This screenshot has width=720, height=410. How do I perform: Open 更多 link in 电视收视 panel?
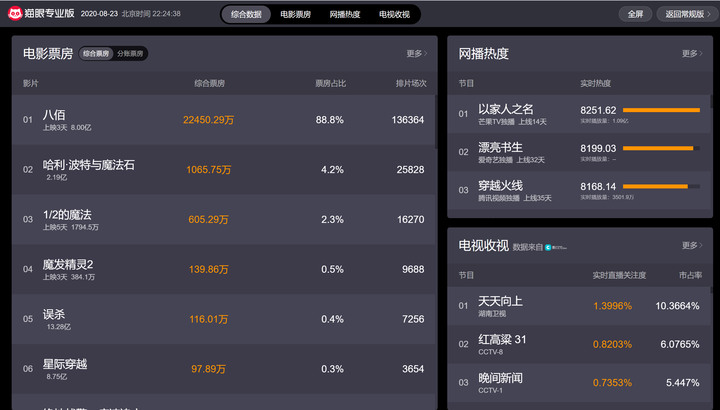pyautogui.click(x=692, y=246)
